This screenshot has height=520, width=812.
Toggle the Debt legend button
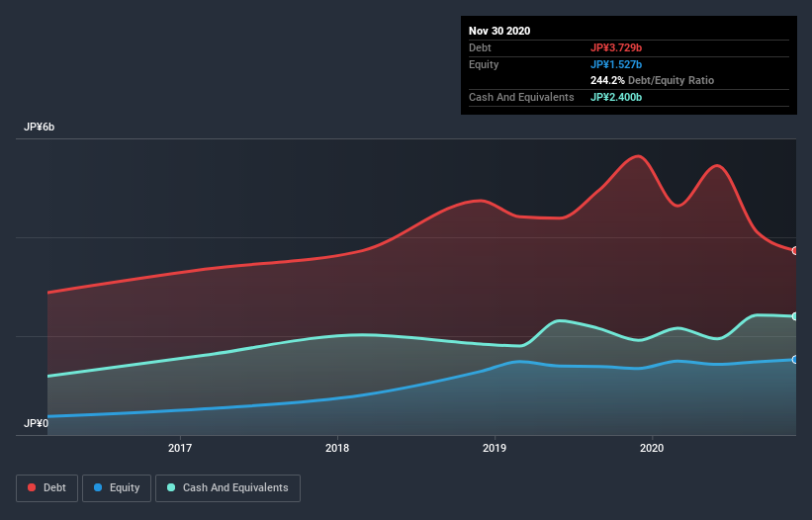(x=46, y=488)
